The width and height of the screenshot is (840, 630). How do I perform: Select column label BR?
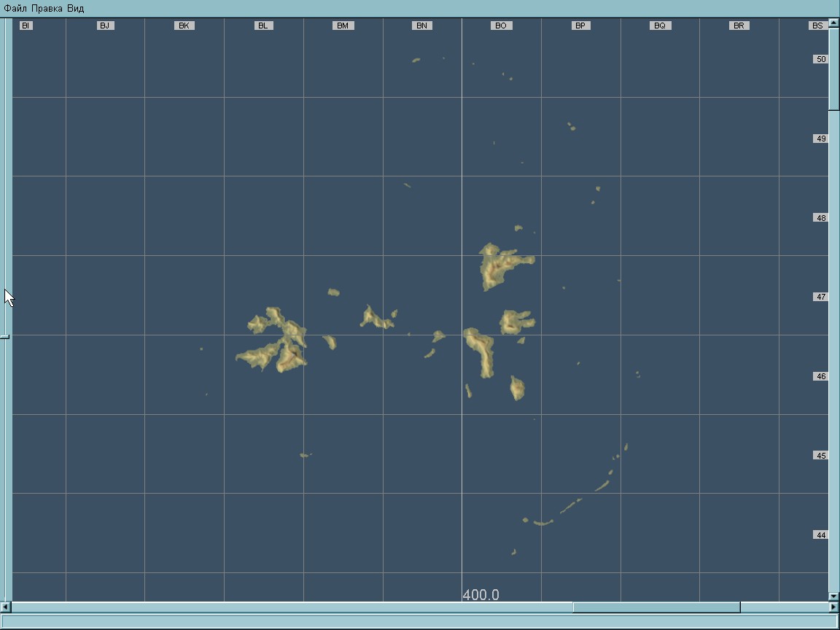pyautogui.click(x=739, y=26)
